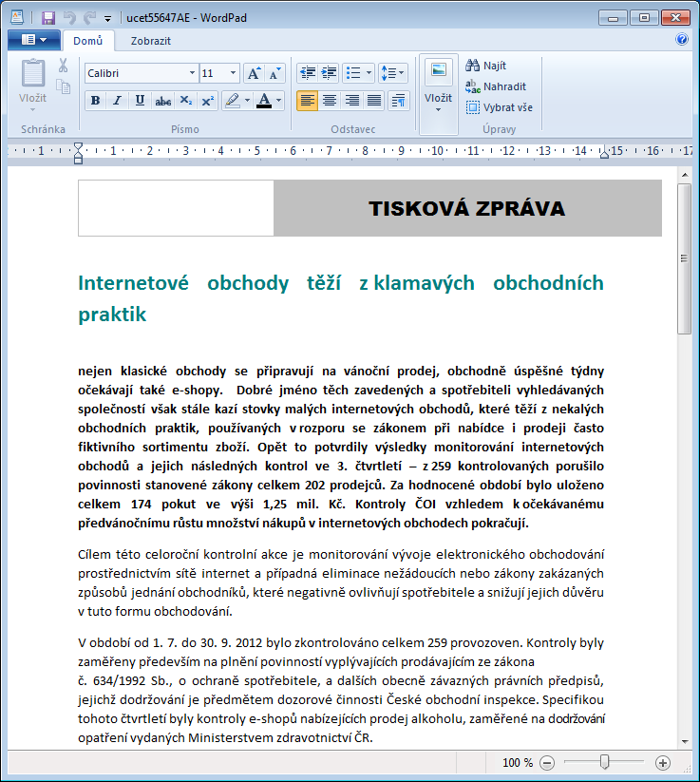Save document from quick access toolbar
The width and height of the screenshot is (700, 782).
tap(48, 18)
